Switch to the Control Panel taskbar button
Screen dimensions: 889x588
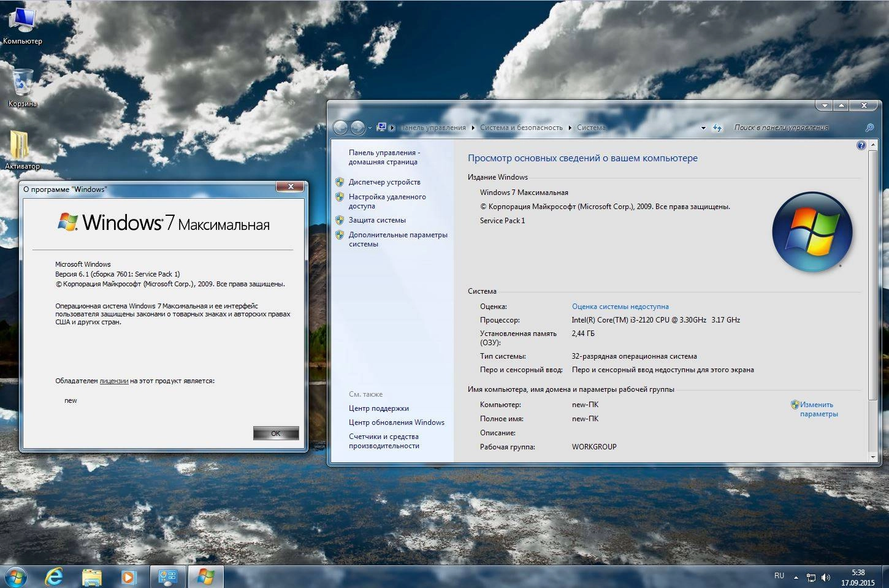click(x=167, y=577)
